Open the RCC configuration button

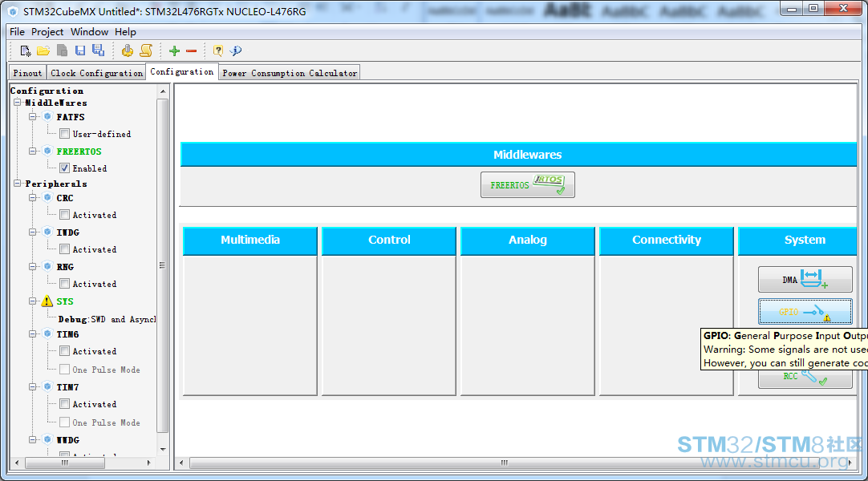tap(805, 378)
